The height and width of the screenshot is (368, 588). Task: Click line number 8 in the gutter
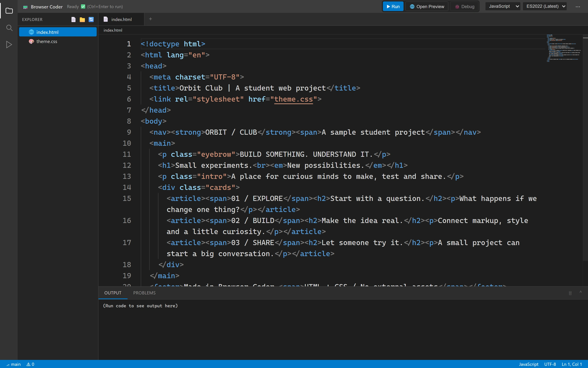pos(129,121)
